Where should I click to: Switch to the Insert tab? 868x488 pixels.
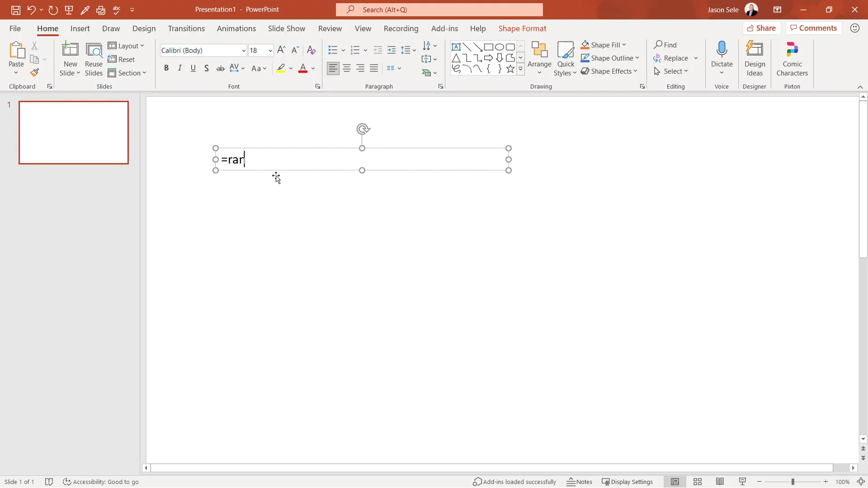[80, 28]
